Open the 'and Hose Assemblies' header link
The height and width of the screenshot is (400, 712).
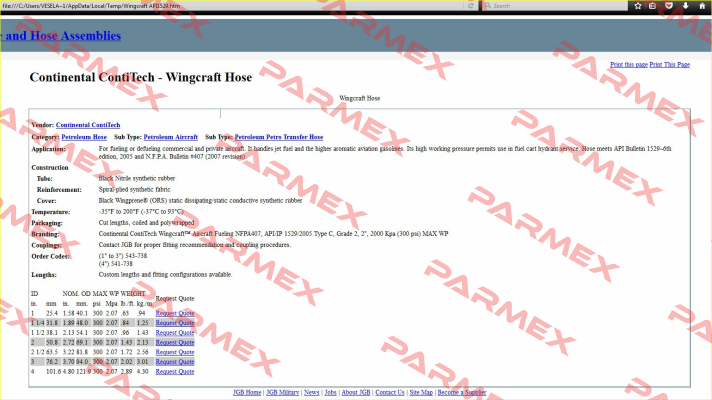60,35
